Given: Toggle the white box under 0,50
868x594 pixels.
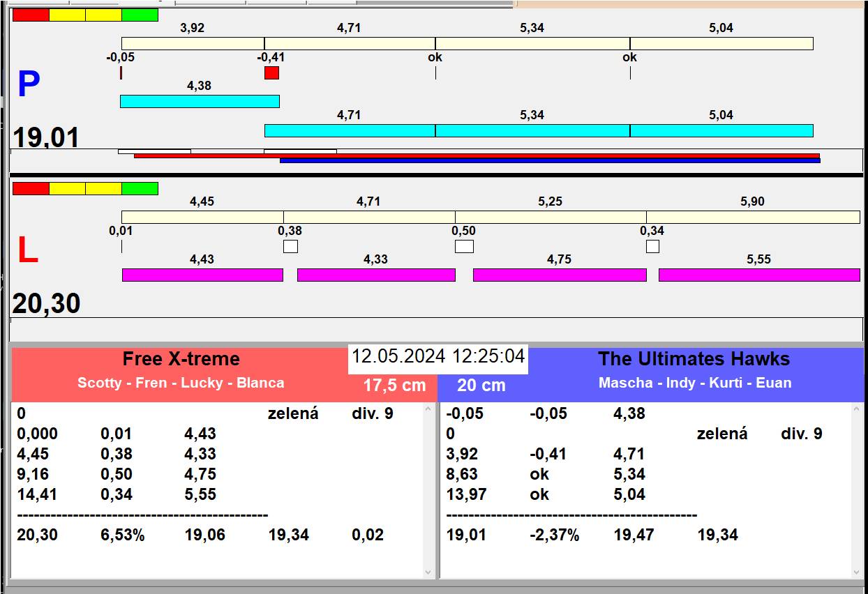Looking at the screenshot, I should (464, 246).
